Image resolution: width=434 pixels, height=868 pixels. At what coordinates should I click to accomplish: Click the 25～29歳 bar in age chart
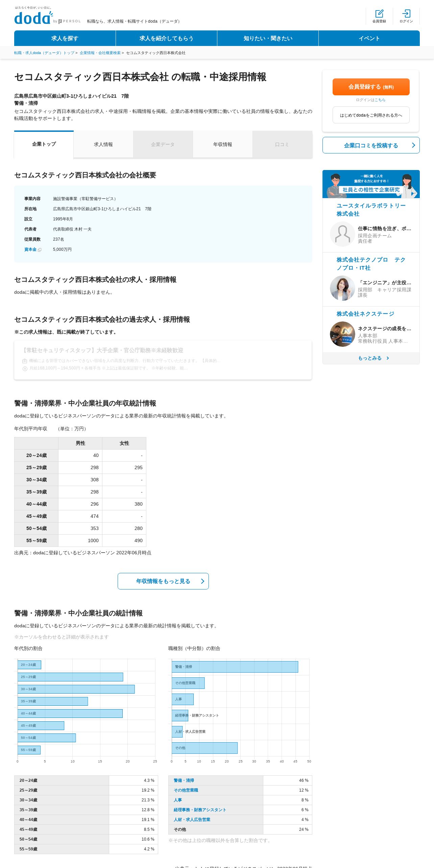(70, 677)
